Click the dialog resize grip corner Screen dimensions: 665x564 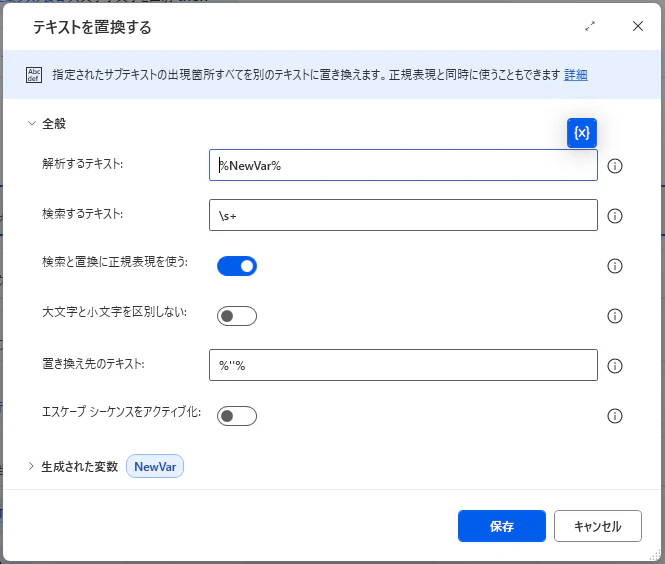pos(656,555)
